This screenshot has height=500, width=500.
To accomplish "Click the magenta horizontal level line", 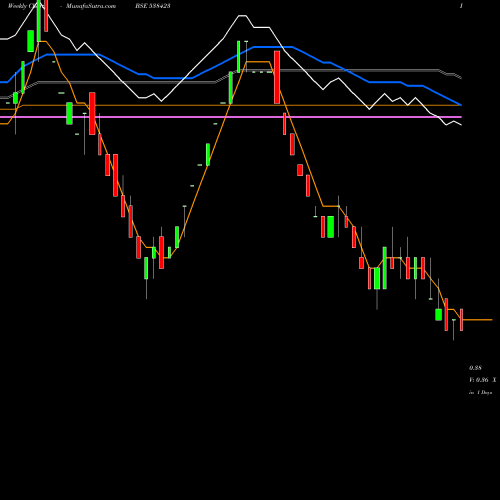I will [231, 117].
